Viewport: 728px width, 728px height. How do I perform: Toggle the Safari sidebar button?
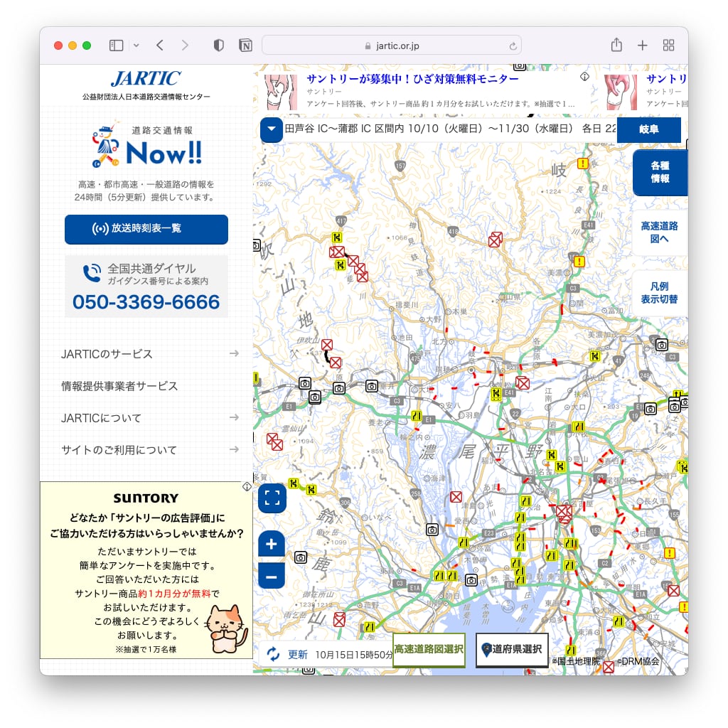point(116,45)
